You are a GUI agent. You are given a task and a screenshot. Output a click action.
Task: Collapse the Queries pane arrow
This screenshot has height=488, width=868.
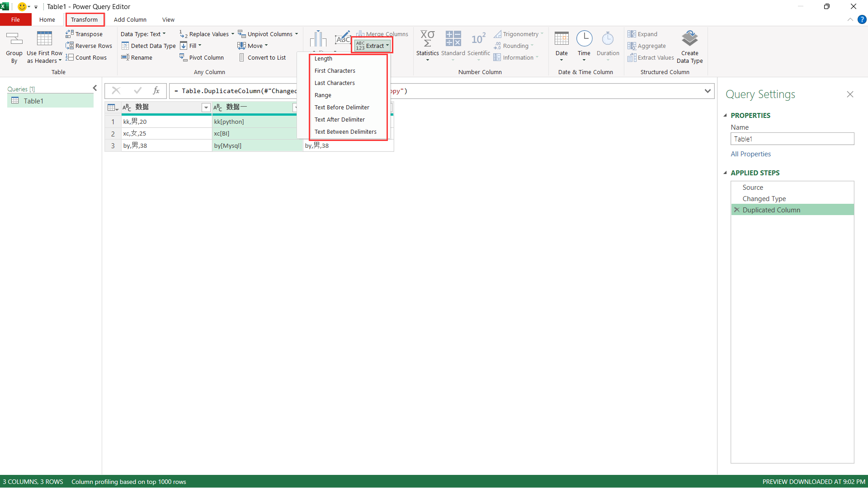(95, 88)
